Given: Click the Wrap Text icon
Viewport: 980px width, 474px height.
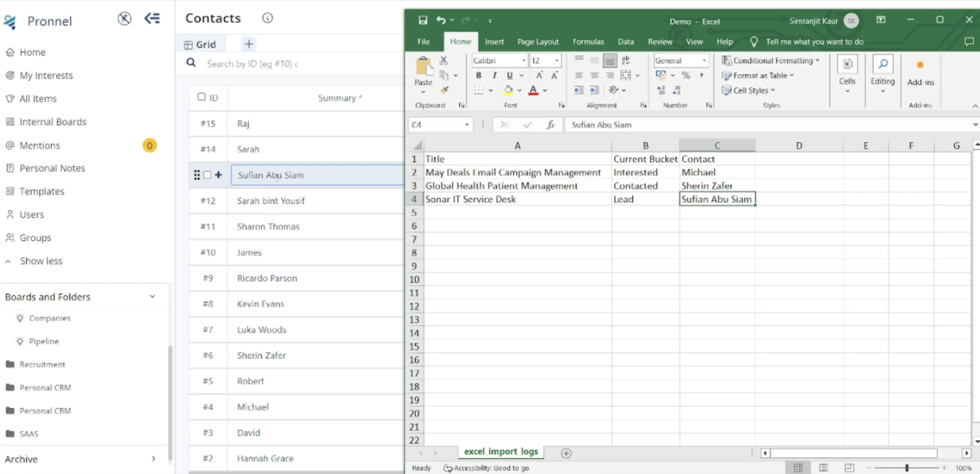Looking at the screenshot, I should pos(626,60).
